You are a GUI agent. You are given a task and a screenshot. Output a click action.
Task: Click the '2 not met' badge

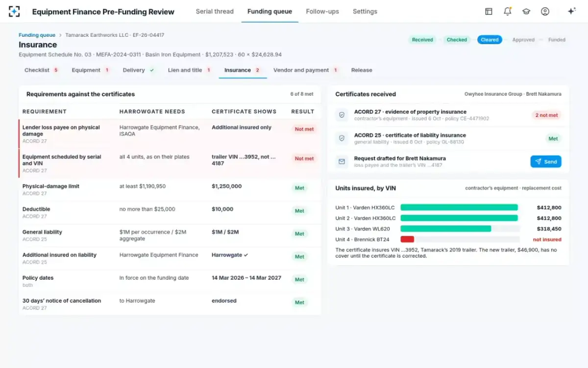point(546,115)
